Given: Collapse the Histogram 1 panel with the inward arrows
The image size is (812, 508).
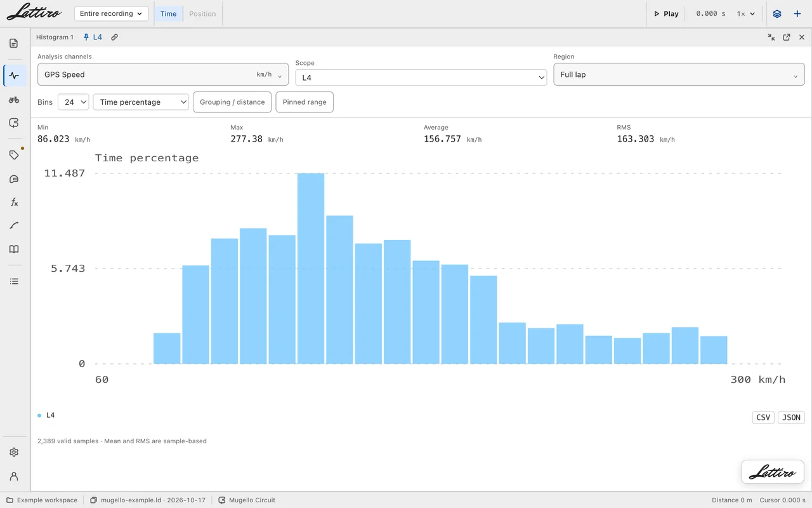Looking at the screenshot, I should pyautogui.click(x=771, y=37).
